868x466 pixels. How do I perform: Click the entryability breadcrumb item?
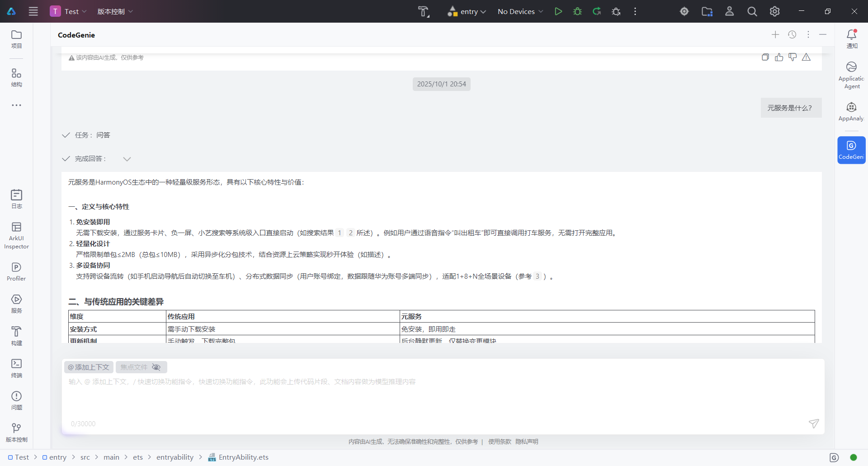click(175, 457)
